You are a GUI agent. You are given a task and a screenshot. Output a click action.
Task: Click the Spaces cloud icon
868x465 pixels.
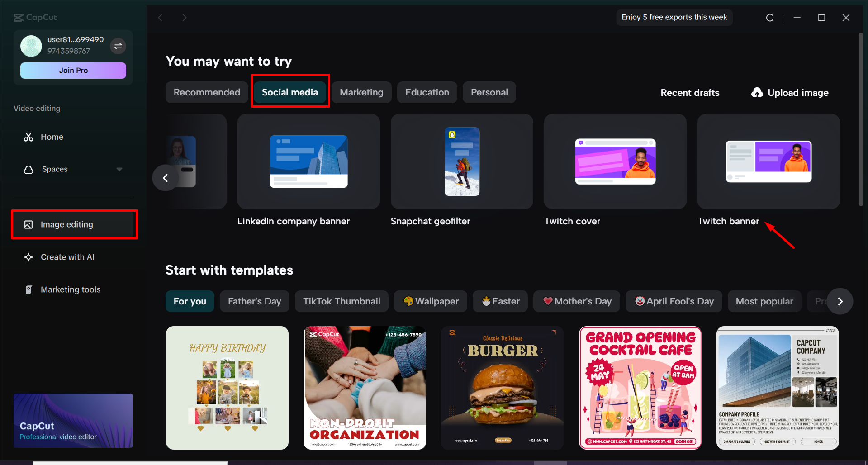point(28,169)
